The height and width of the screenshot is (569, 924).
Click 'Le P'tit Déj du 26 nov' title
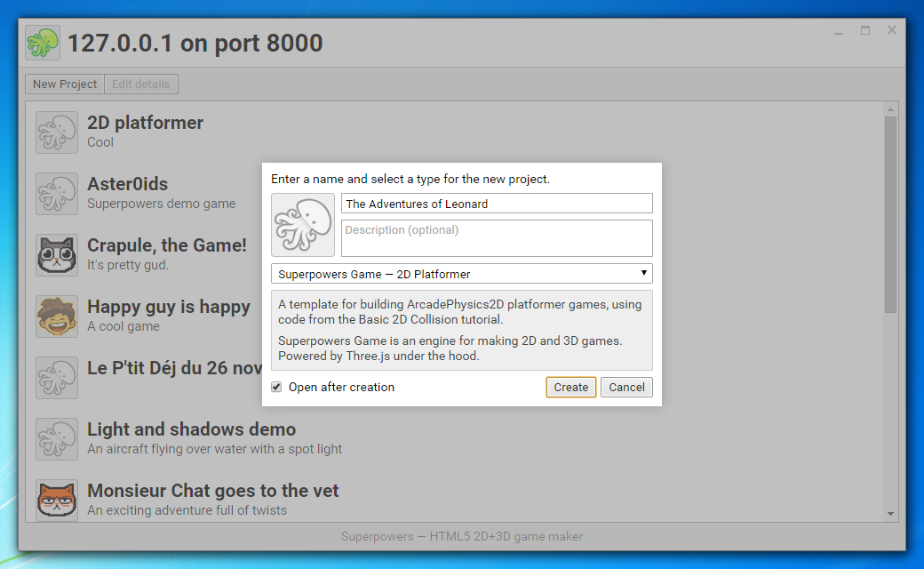click(174, 368)
